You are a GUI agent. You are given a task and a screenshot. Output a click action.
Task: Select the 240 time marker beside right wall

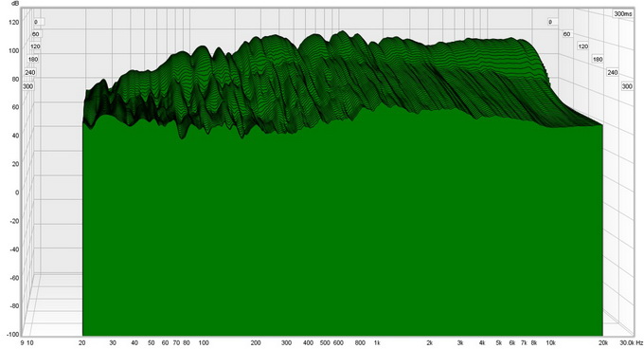[613, 72]
